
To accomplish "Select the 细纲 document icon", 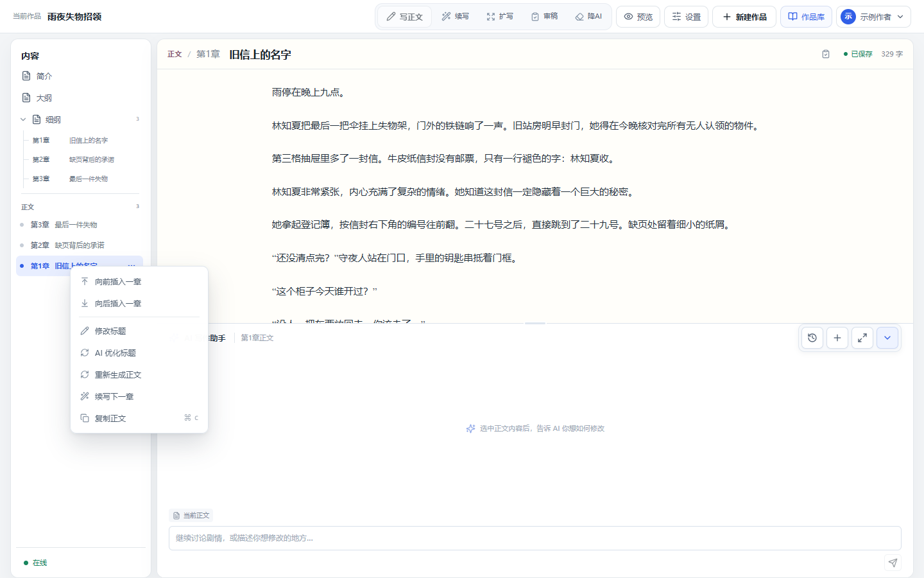I will point(37,119).
